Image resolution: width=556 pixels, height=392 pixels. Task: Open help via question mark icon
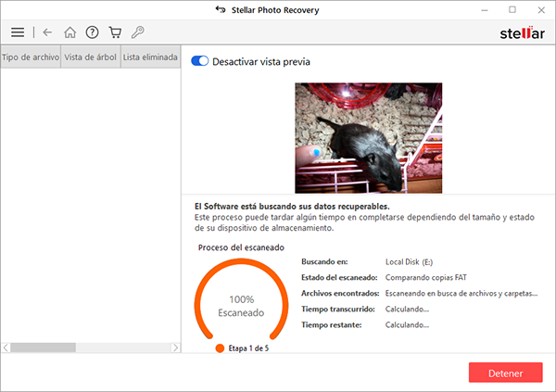(92, 32)
